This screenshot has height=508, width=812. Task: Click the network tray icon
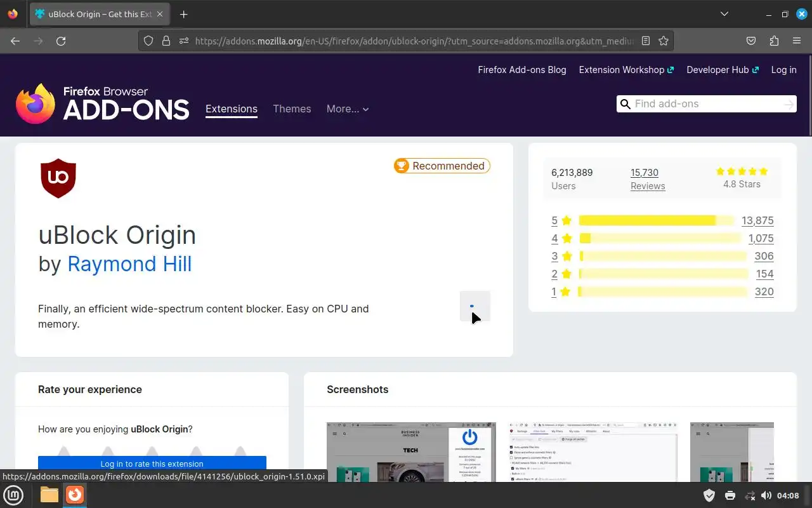click(x=749, y=495)
